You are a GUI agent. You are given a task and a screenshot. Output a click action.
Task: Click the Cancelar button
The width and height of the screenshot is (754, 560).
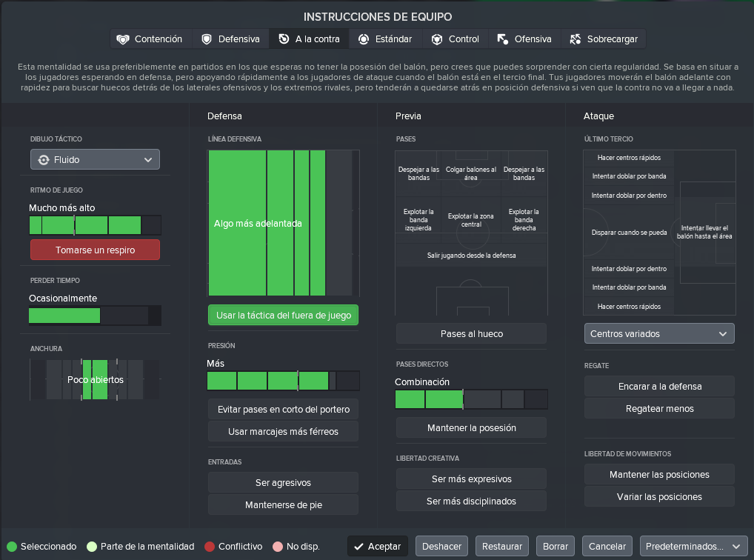(607, 546)
